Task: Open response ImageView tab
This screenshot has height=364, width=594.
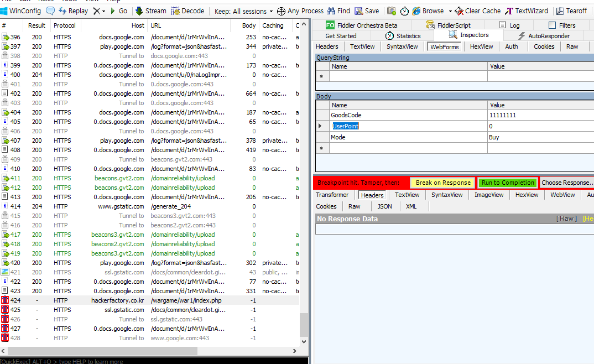Action: (x=489, y=195)
